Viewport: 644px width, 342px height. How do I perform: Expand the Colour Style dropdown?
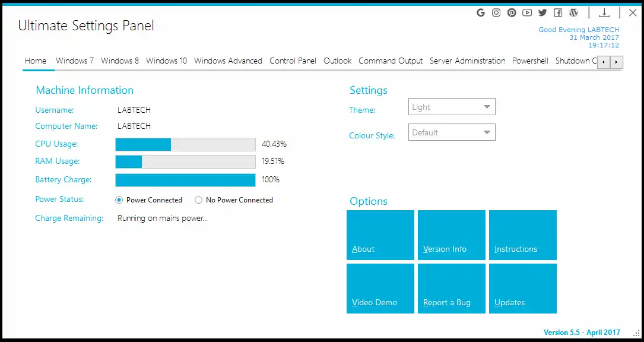click(x=452, y=132)
